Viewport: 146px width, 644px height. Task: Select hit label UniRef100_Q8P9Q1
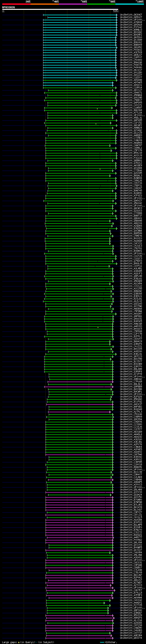[x=131, y=316]
